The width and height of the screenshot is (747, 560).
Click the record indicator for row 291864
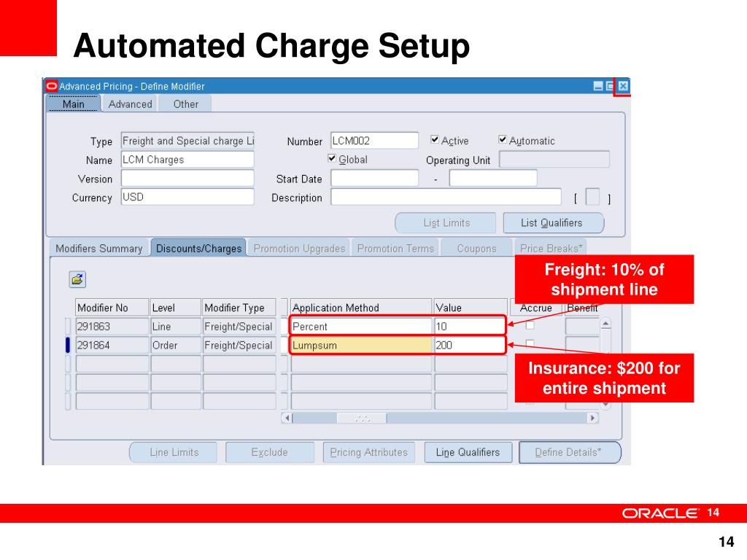[68, 345]
